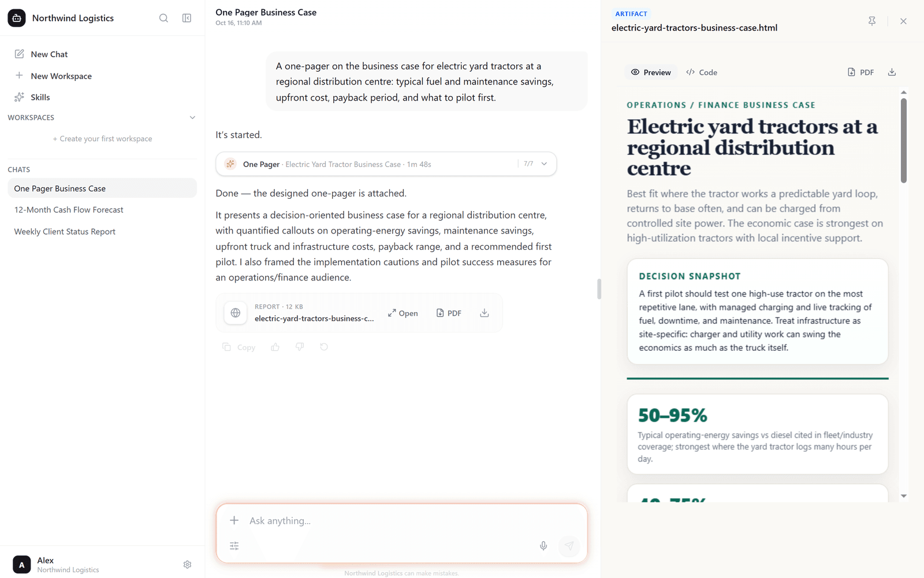Regenerate the response with retry icon
This screenshot has width=924, height=578.
(x=324, y=347)
